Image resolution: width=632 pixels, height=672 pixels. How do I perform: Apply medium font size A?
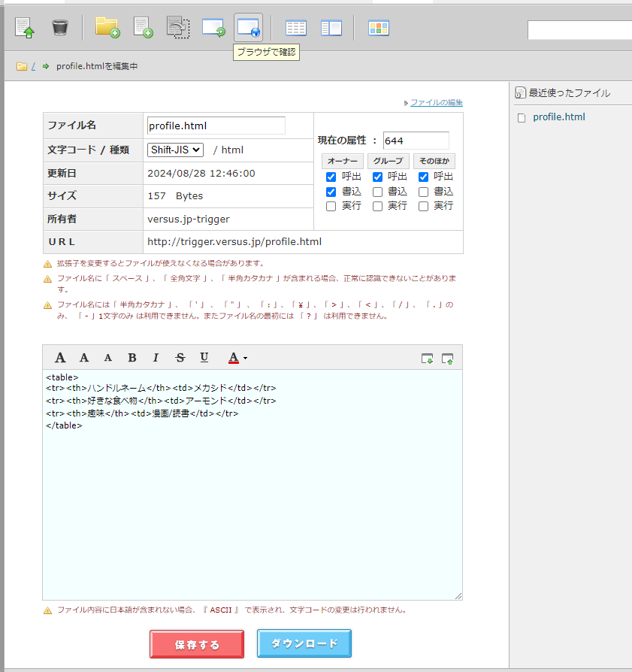(84, 358)
